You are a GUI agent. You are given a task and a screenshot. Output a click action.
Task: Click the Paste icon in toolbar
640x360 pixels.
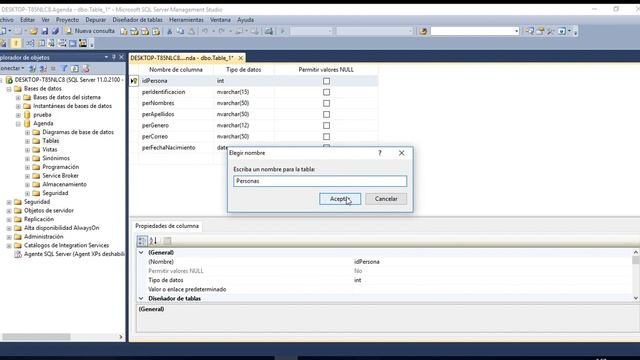coord(191,31)
